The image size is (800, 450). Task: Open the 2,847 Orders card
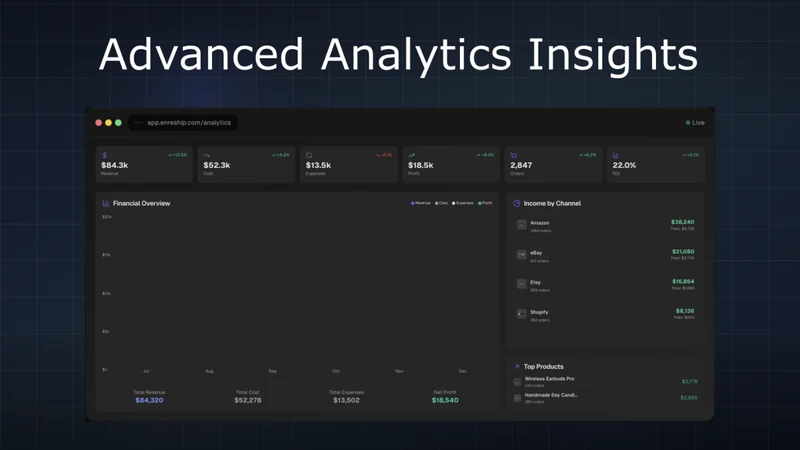553,164
